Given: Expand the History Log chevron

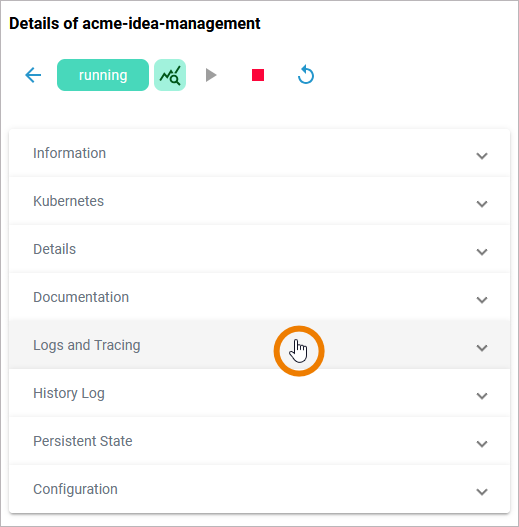Looking at the screenshot, I should pos(482,396).
